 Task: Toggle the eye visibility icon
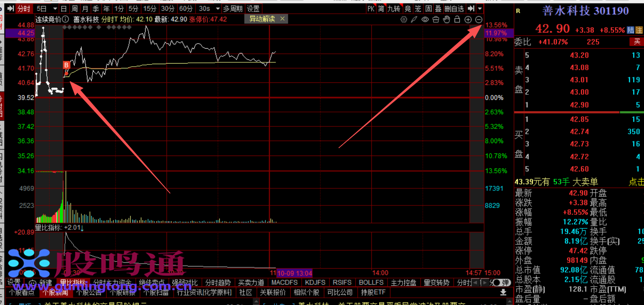pos(425,19)
